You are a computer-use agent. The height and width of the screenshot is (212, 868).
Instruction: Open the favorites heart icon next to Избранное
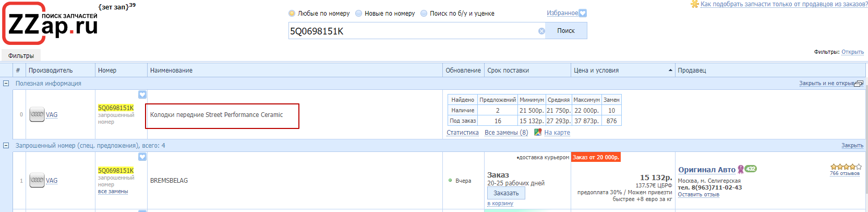(x=583, y=13)
